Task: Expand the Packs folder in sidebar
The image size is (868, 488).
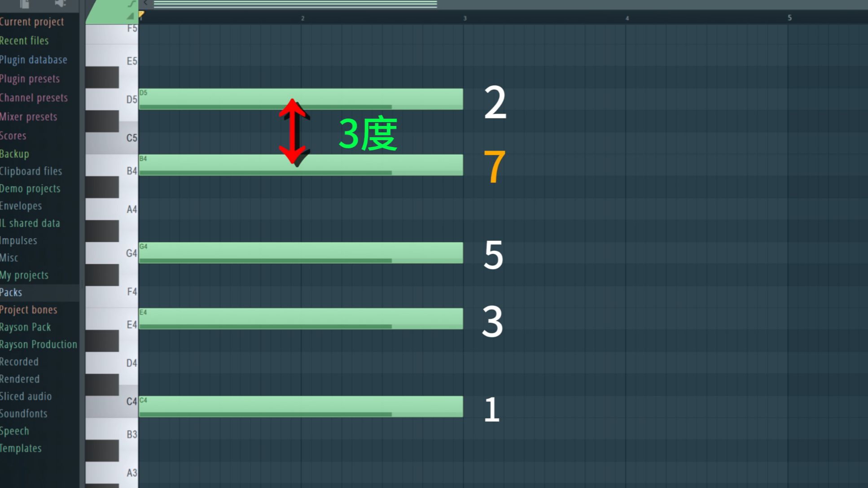Action: 11,292
